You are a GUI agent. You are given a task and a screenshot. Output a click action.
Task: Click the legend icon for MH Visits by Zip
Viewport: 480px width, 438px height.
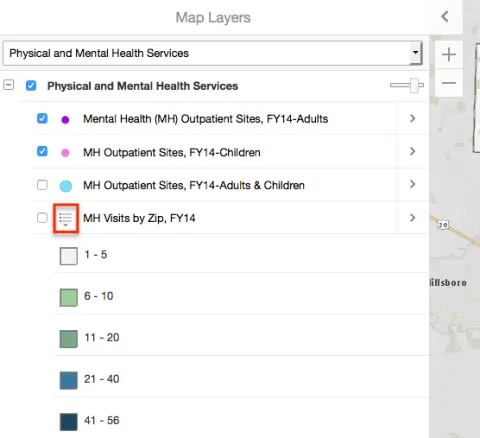pos(66,218)
